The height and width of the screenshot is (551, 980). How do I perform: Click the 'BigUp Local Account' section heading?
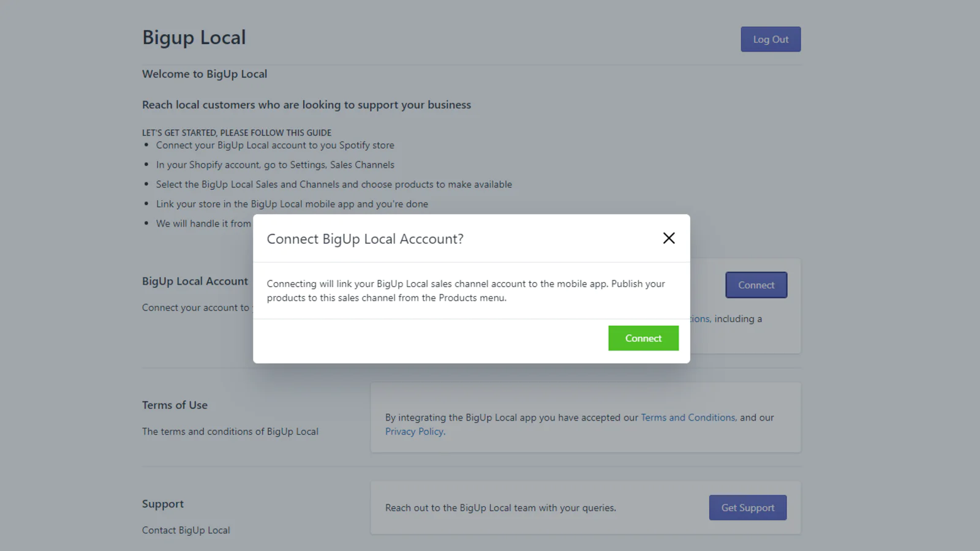pyautogui.click(x=195, y=281)
